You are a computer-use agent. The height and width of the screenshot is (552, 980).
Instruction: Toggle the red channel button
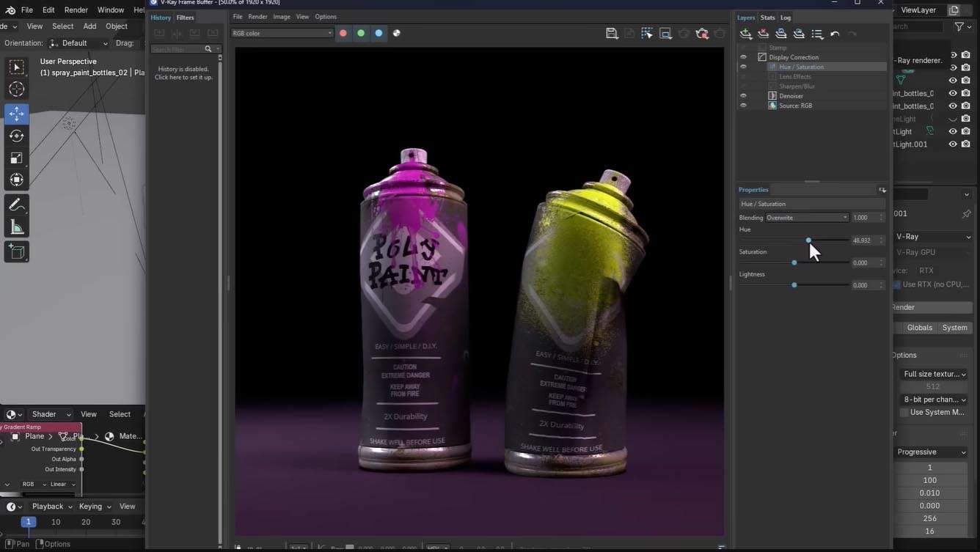[x=343, y=33]
